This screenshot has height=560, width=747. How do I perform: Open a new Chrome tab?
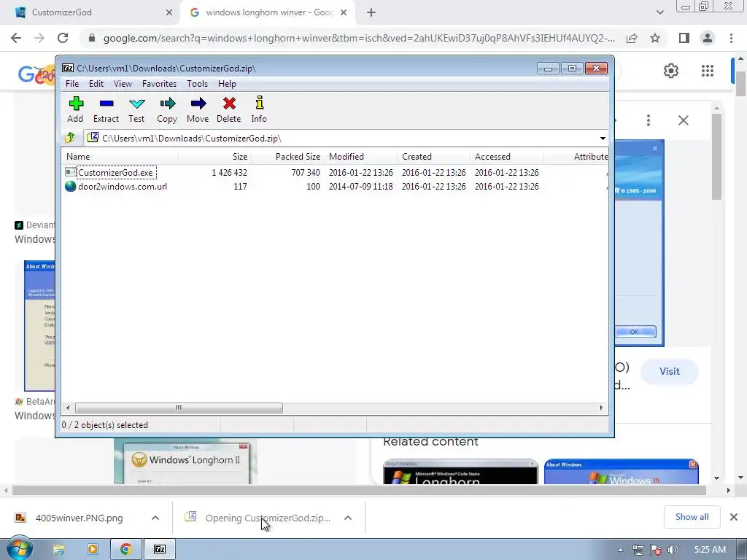click(x=371, y=12)
